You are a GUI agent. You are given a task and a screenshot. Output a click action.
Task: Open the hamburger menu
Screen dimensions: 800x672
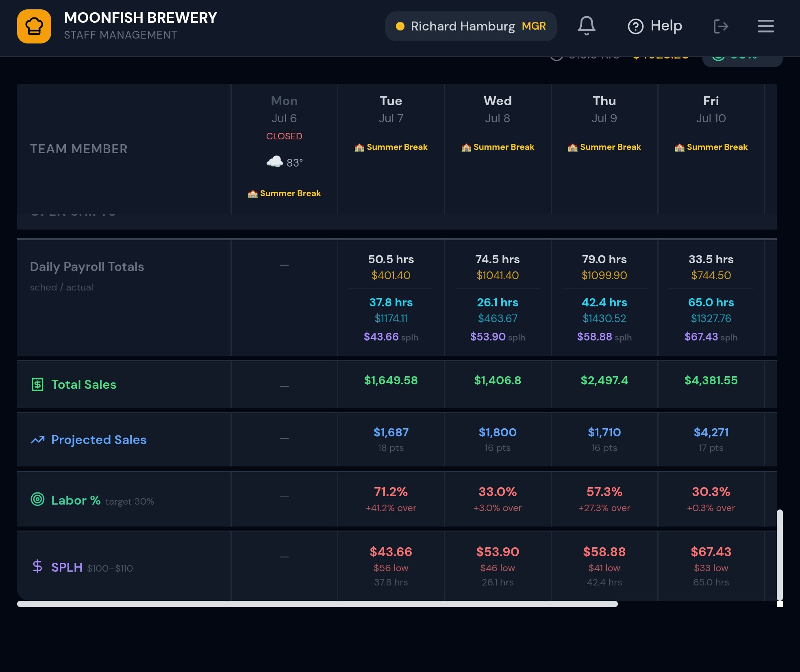pos(766,26)
